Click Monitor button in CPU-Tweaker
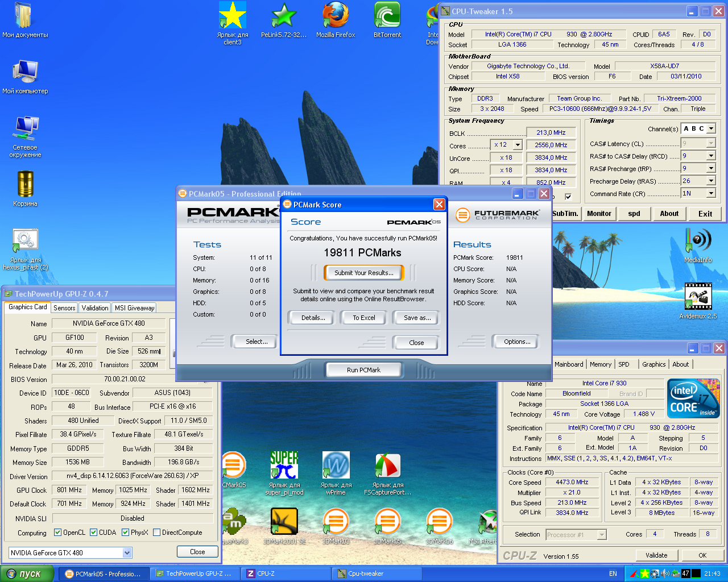728x582 pixels. pyautogui.click(x=599, y=214)
